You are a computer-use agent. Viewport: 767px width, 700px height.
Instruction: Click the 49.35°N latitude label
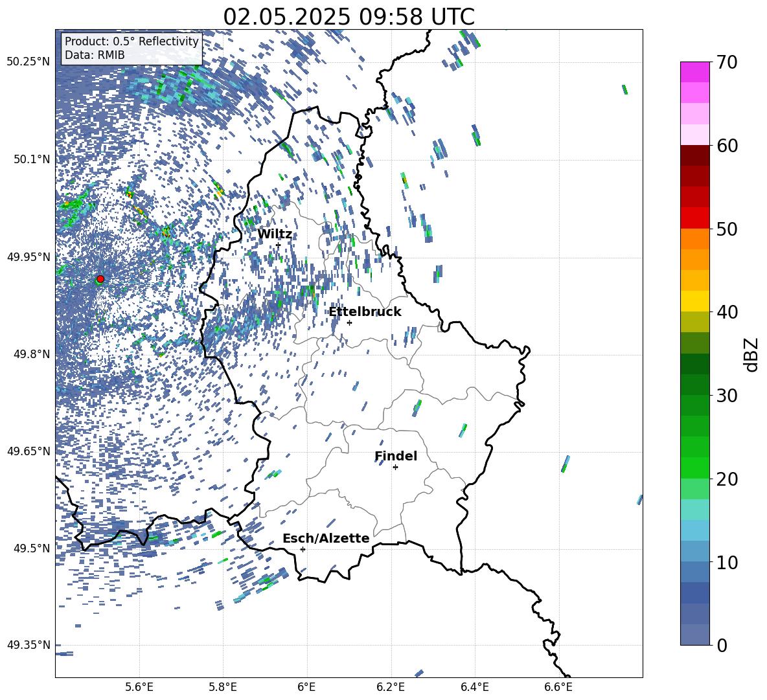29,645
